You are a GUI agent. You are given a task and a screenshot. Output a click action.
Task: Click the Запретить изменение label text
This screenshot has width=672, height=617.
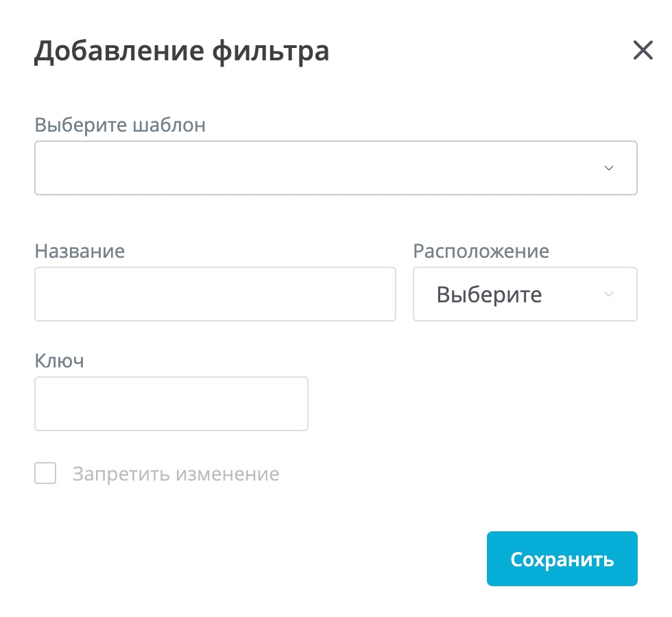[x=176, y=474]
